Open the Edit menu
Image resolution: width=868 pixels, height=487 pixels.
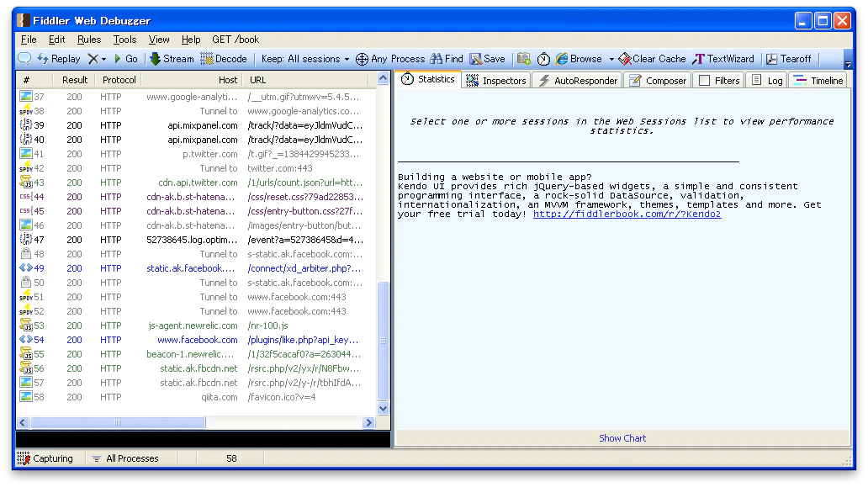(x=56, y=40)
